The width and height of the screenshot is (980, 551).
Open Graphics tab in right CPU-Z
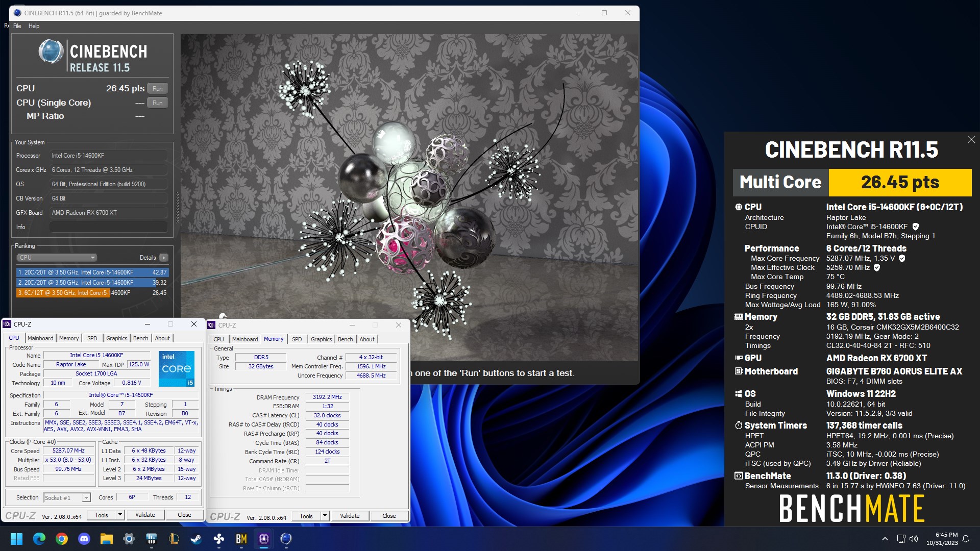click(322, 339)
